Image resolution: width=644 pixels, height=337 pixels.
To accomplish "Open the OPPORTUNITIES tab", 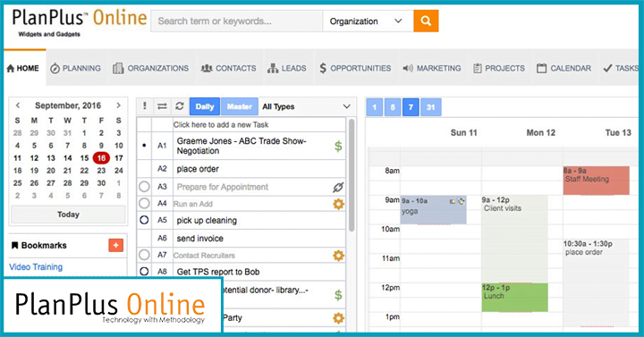I will pos(355,68).
